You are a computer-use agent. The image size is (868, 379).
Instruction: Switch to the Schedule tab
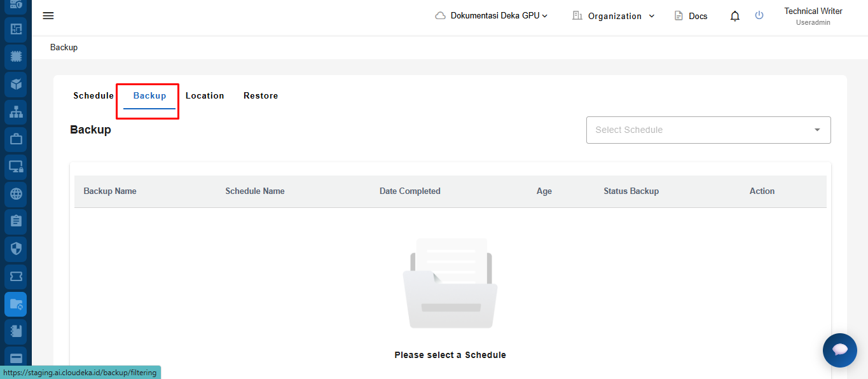pos(93,96)
